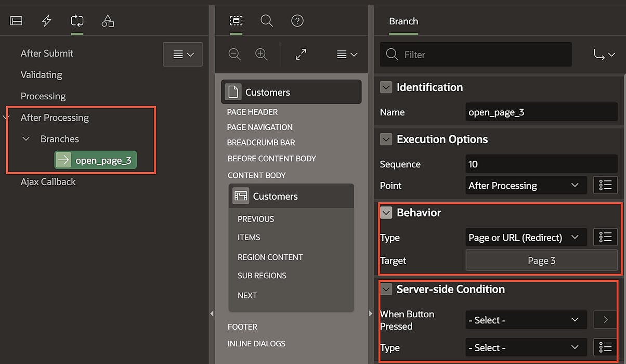Open the quick pick list for Behavior Type
626x364 pixels.
(x=605, y=237)
